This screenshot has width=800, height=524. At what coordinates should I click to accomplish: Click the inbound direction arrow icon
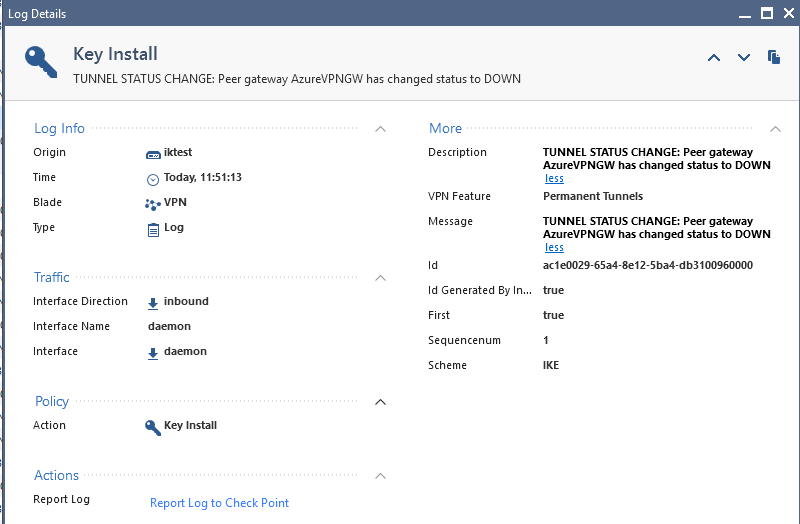pos(153,304)
